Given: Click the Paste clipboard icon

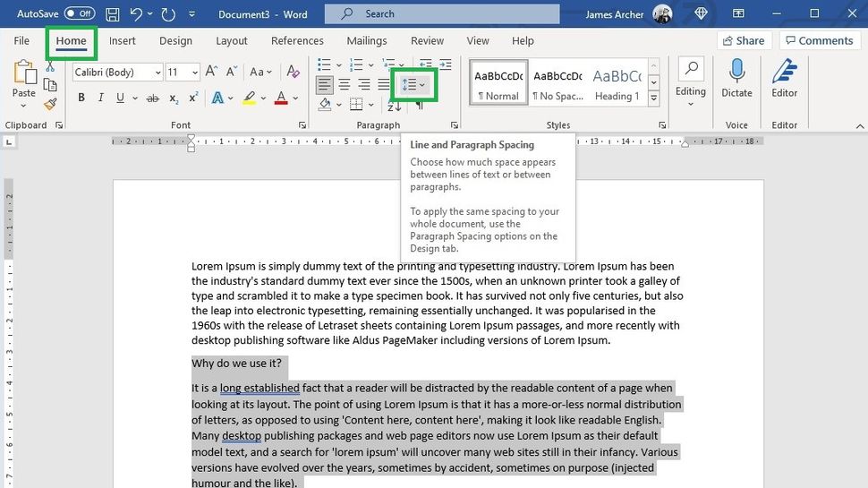Looking at the screenshot, I should tap(24, 73).
